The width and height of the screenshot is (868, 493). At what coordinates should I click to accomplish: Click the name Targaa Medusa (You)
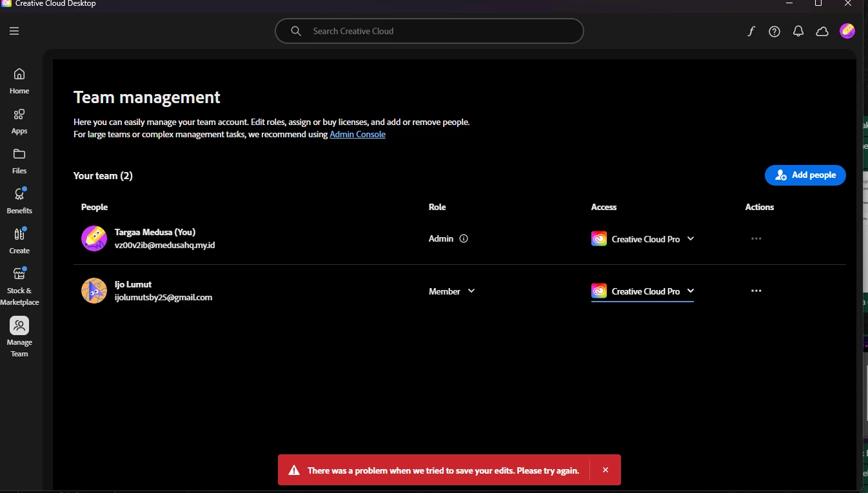point(155,232)
